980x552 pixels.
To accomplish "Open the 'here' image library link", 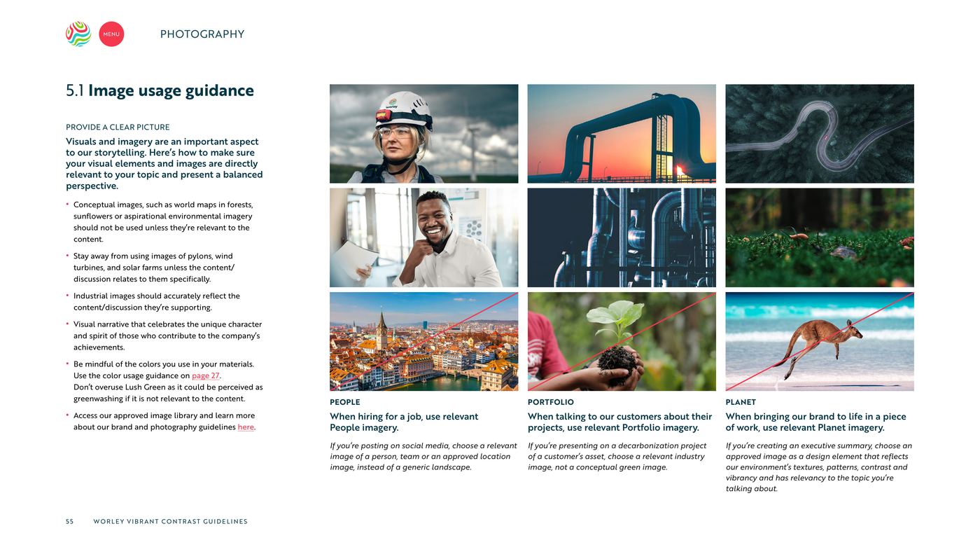I will (x=246, y=427).
